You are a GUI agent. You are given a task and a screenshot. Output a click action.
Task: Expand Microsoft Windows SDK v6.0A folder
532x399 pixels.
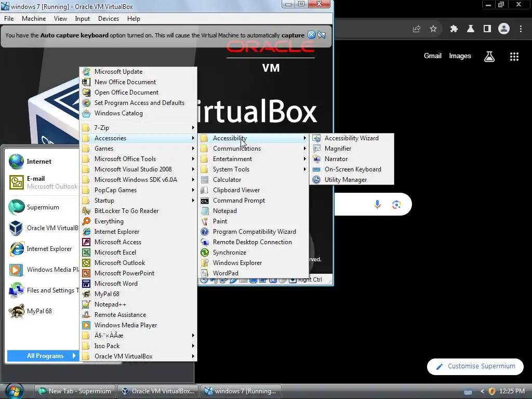[138, 180]
